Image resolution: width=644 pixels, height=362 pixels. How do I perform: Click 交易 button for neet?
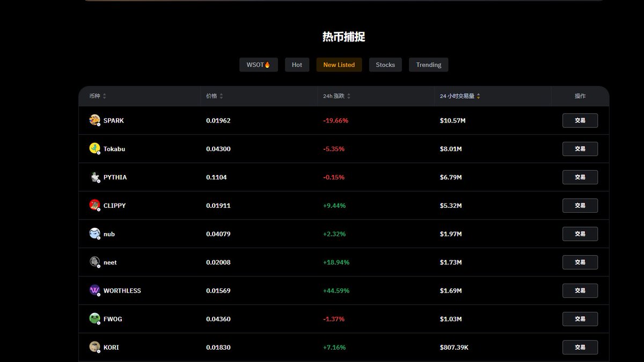coord(580,262)
